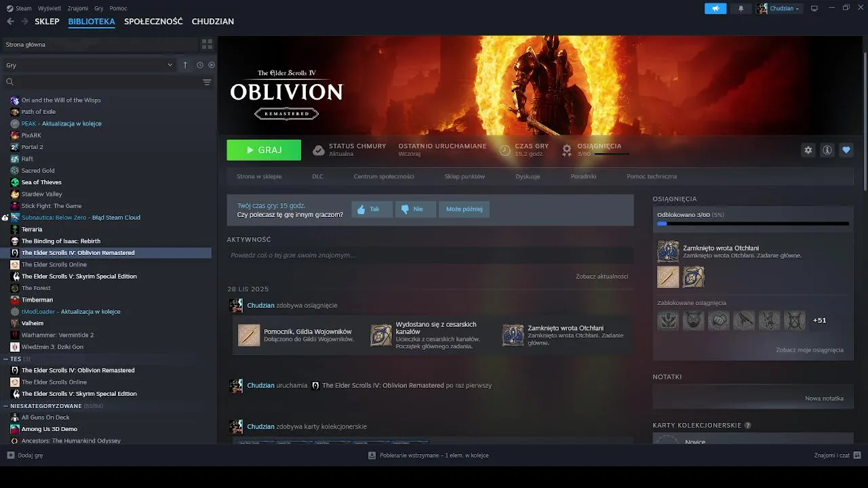868x488 pixels.
Task: Open the Pomoc menu
Action: pyautogui.click(x=118, y=8)
